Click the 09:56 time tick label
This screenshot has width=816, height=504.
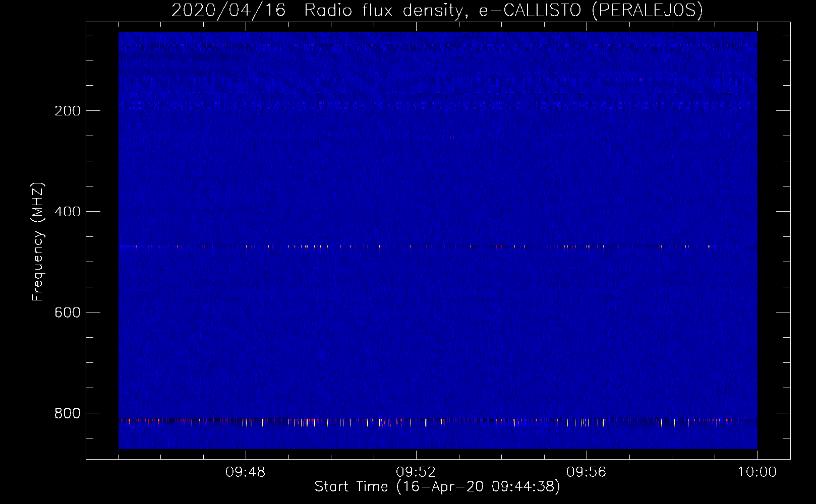(587, 472)
